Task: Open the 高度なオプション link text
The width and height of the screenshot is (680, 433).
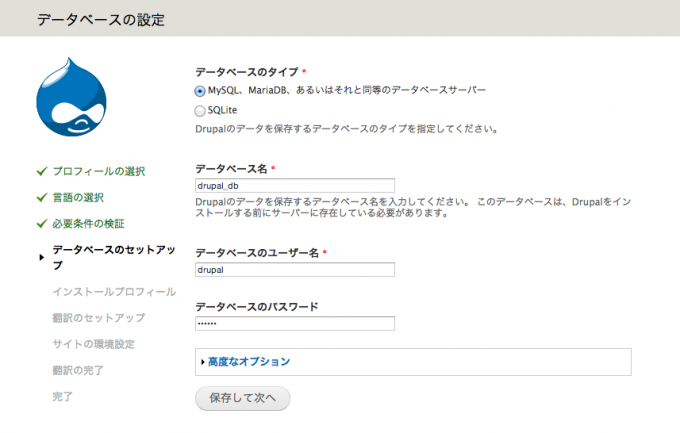Action: [x=249, y=362]
